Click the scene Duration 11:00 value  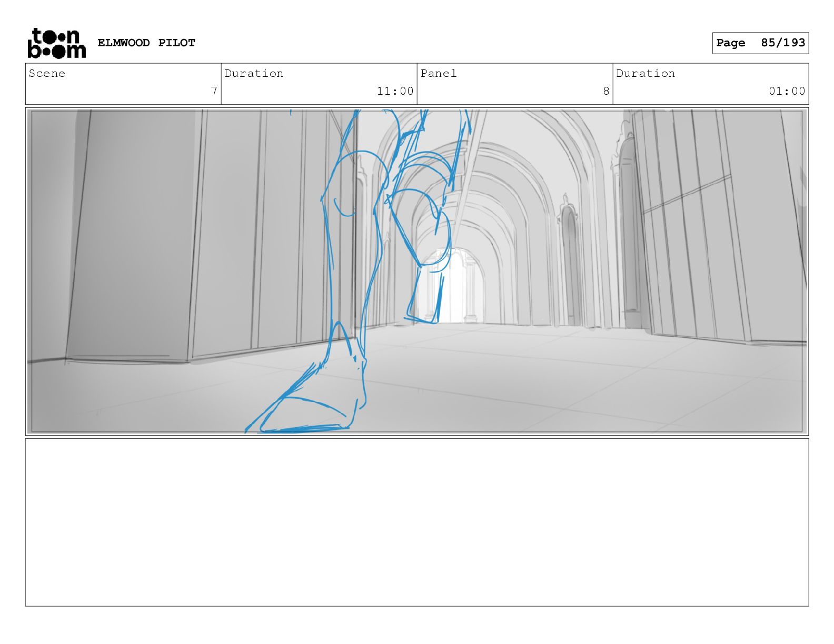tap(395, 91)
